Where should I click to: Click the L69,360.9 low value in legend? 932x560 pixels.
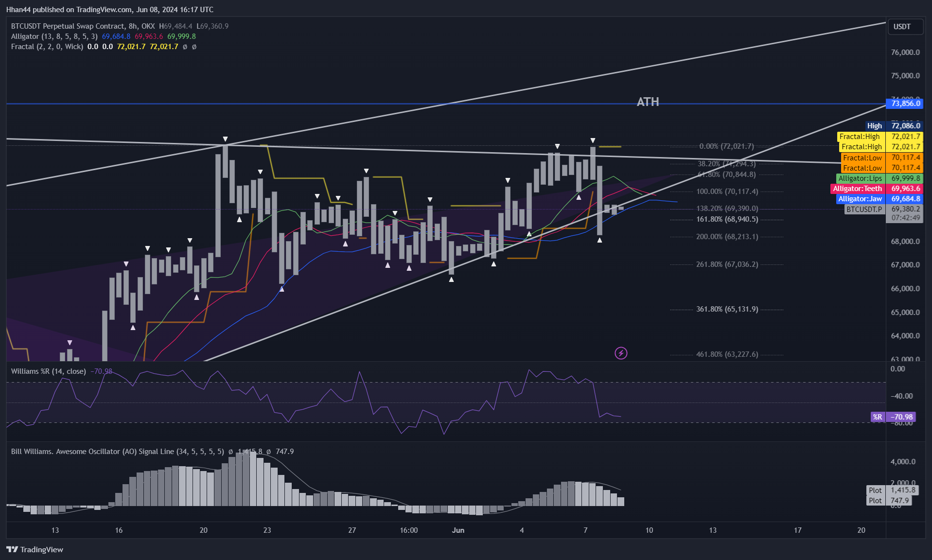pyautogui.click(x=212, y=26)
